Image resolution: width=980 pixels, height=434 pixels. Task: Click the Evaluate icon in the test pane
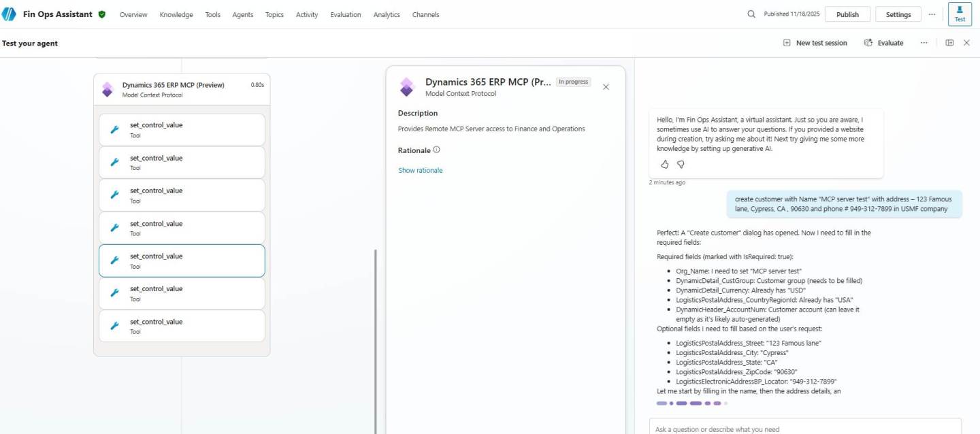coord(869,42)
